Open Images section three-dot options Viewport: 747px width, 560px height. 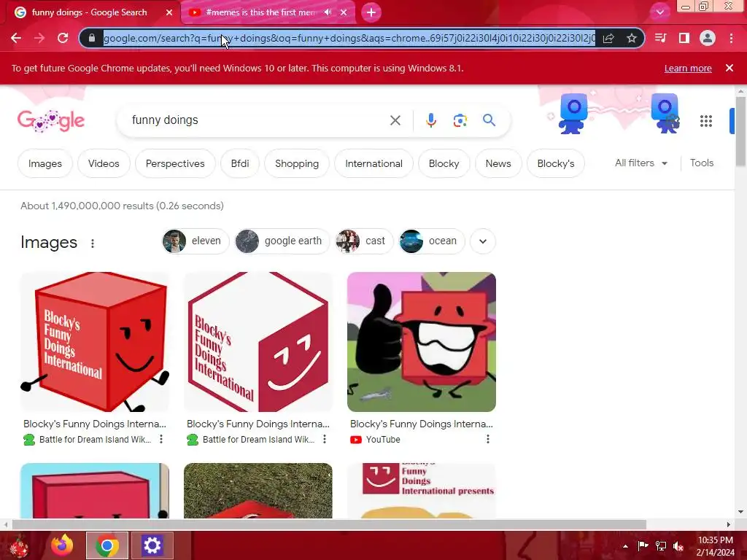click(93, 244)
